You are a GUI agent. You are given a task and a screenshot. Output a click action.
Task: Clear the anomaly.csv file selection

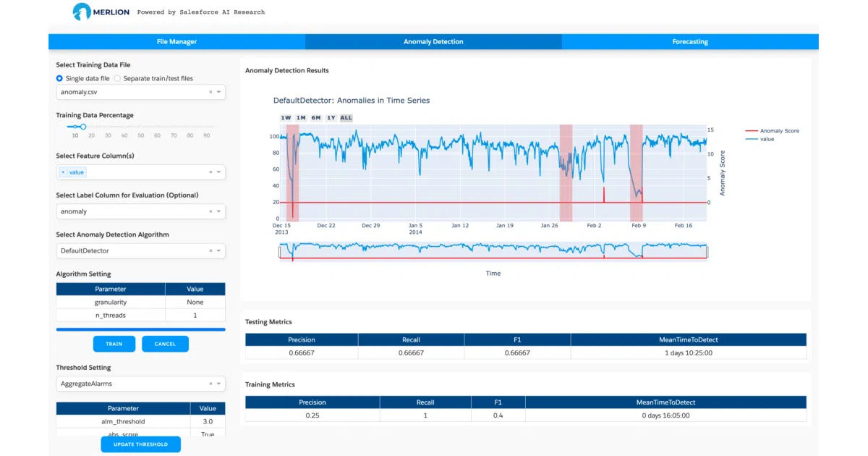pos(210,92)
